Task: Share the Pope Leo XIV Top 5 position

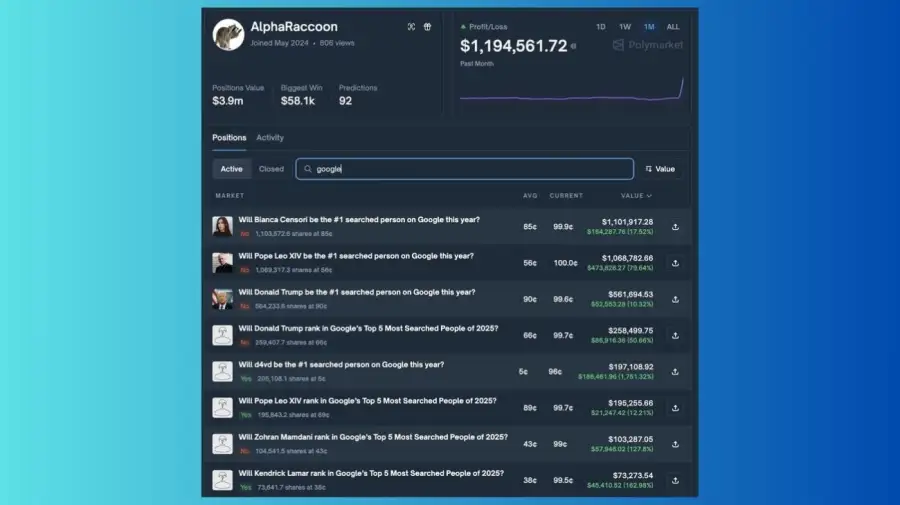Action: (x=675, y=408)
